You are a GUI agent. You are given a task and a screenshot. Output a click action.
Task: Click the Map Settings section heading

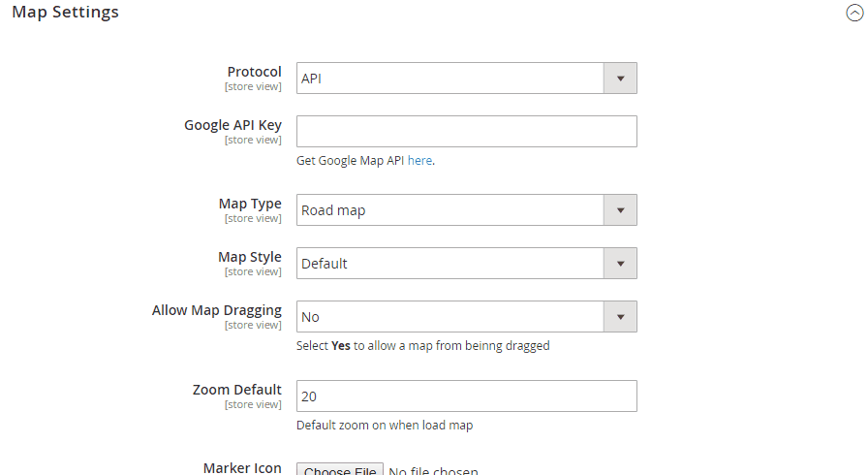pos(65,13)
